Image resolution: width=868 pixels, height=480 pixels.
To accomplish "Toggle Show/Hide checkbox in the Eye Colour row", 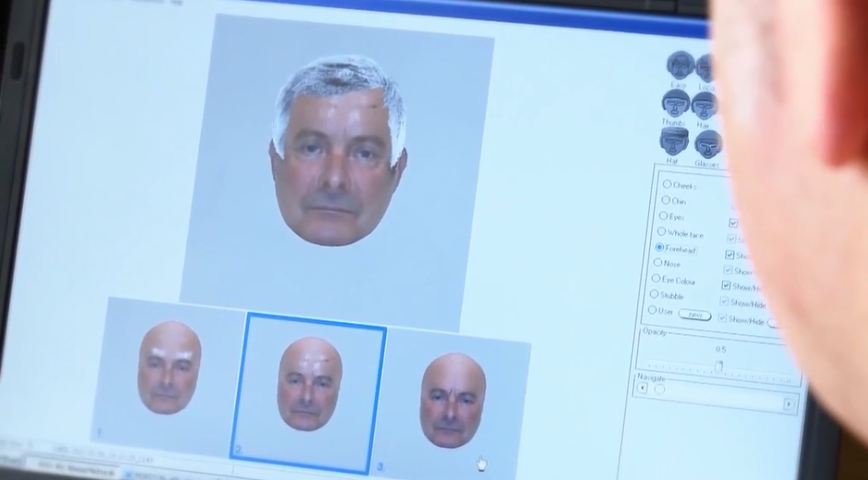I will tap(726, 286).
